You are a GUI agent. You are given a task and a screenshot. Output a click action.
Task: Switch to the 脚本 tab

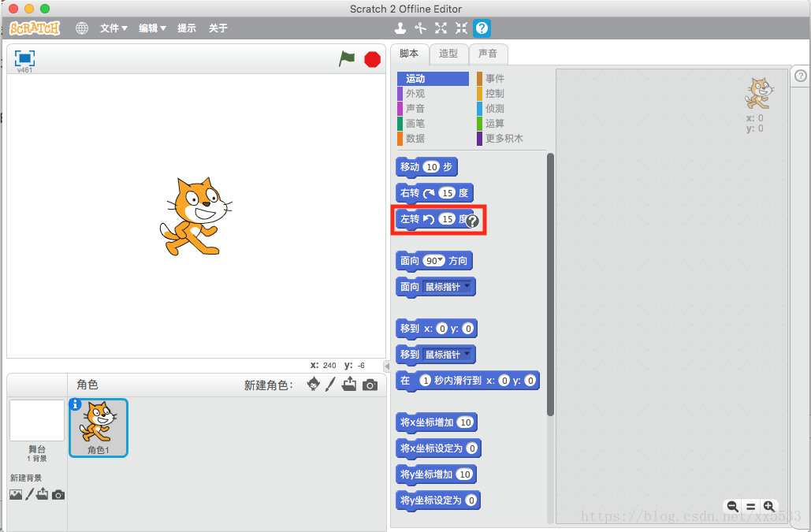point(409,54)
